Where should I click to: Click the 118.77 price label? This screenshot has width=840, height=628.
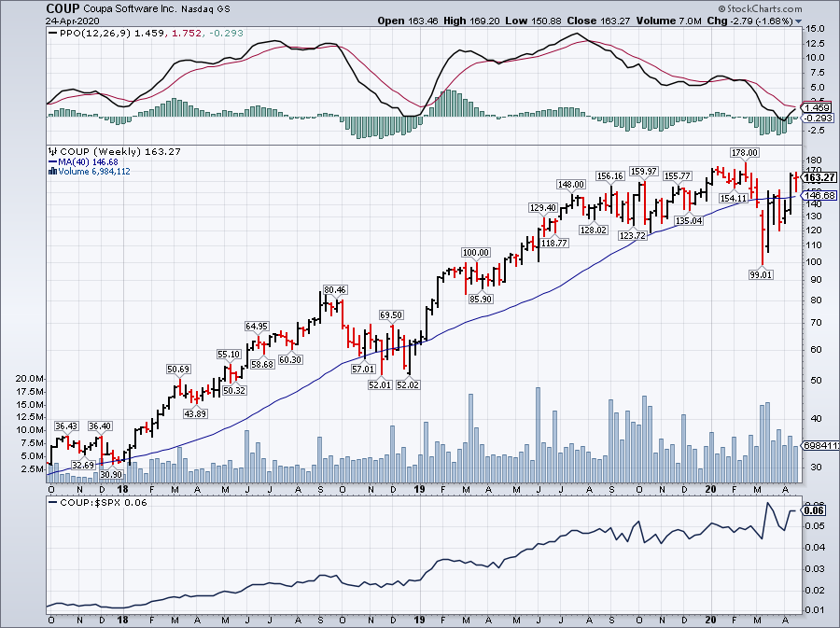(553, 243)
